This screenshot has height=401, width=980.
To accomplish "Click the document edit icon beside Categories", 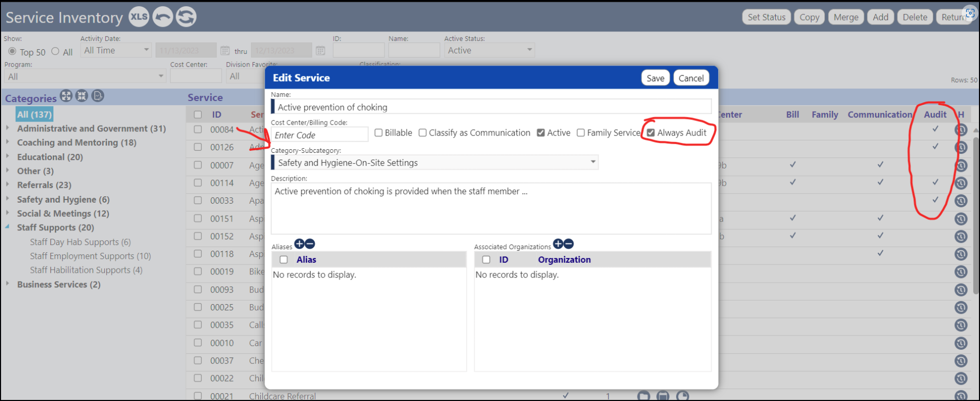I will [x=98, y=96].
